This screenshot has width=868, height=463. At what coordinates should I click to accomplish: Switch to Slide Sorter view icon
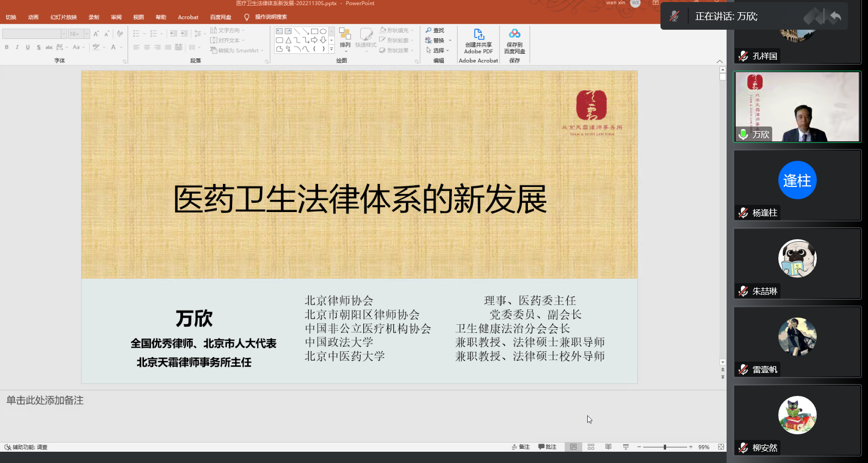[x=591, y=447]
